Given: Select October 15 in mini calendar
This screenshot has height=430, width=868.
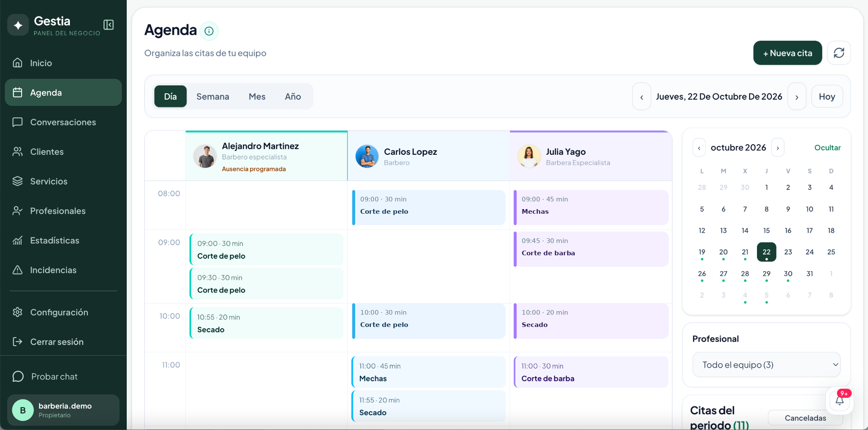Looking at the screenshot, I should click(x=766, y=231).
